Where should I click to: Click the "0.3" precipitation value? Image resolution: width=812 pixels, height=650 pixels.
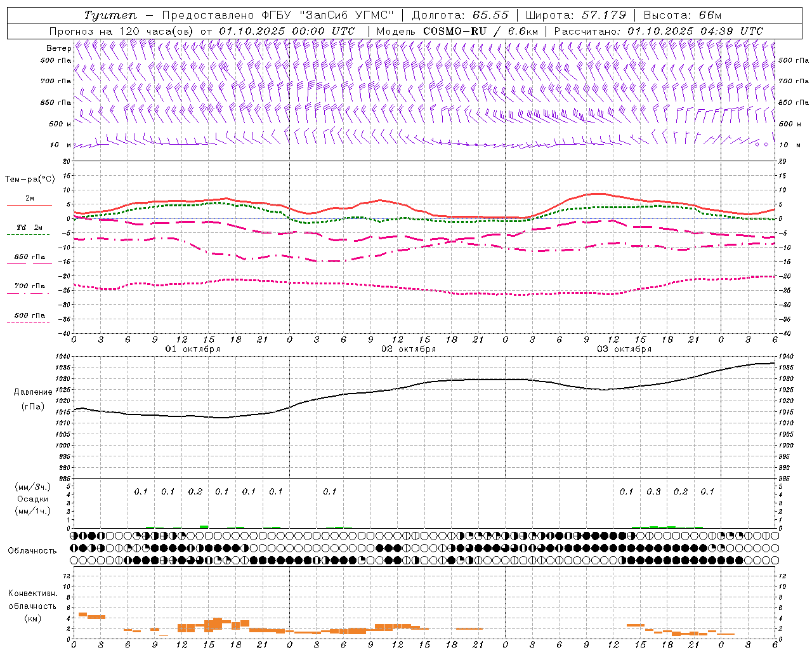653,491
